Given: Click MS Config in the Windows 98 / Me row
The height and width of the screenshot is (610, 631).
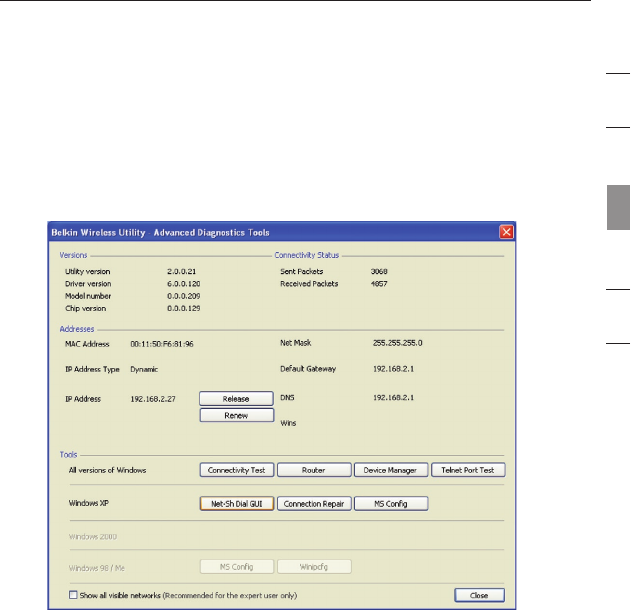Looking at the screenshot, I should (236, 566).
